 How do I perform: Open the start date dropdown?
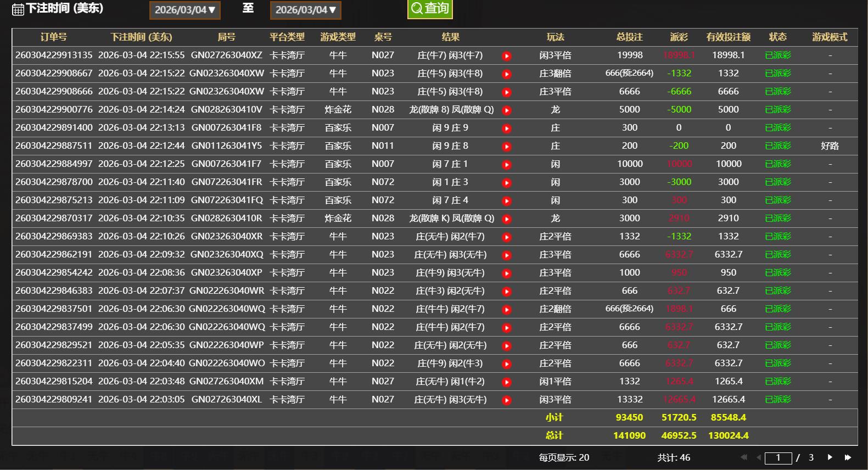(184, 10)
